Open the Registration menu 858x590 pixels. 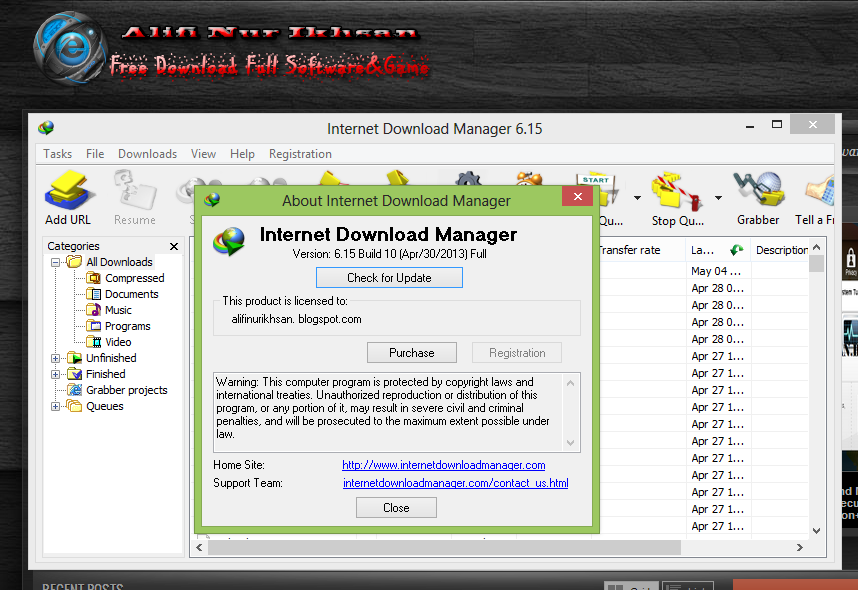click(300, 153)
